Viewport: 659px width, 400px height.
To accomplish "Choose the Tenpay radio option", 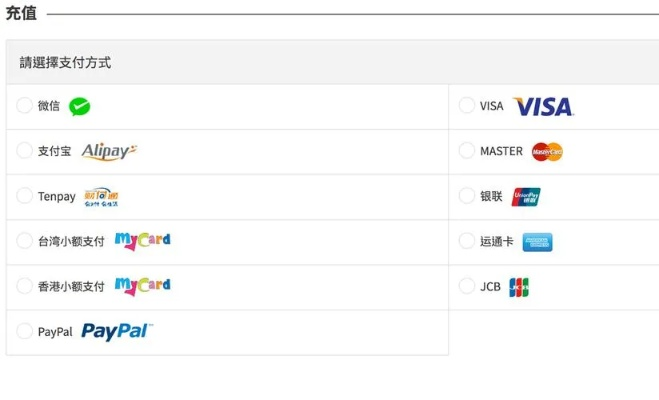I will click(25, 196).
